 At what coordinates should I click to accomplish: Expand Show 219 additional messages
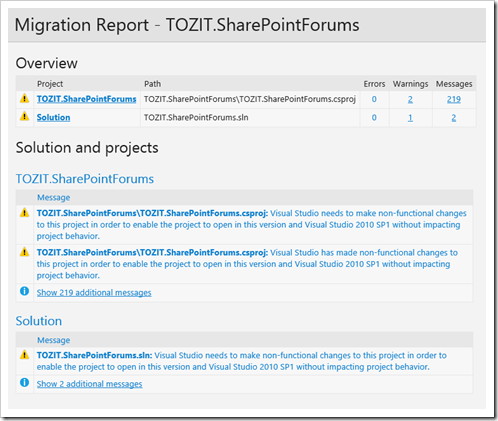tap(94, 293)
